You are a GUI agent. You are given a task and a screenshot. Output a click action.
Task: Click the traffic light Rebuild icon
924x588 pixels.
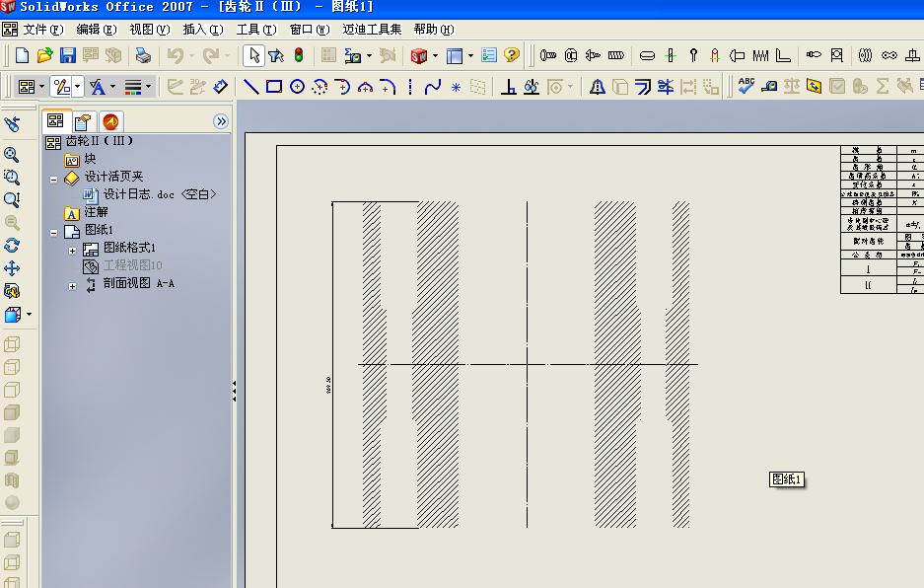tap(299, 55)
